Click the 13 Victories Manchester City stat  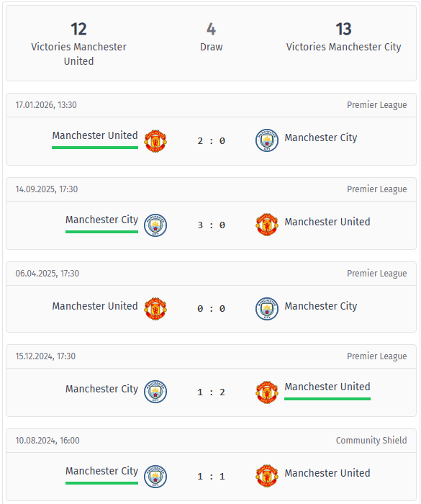(x=343, y=37)
